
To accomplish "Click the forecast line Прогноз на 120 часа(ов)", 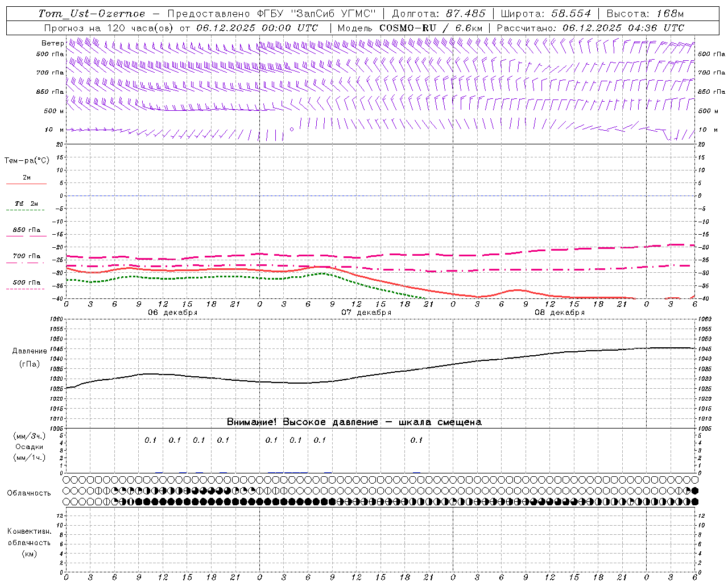I will (x=109, y=28).
